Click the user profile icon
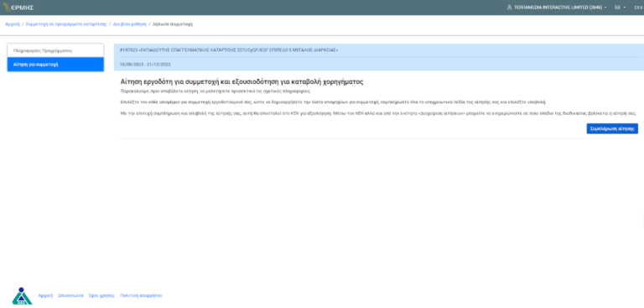 509,8
